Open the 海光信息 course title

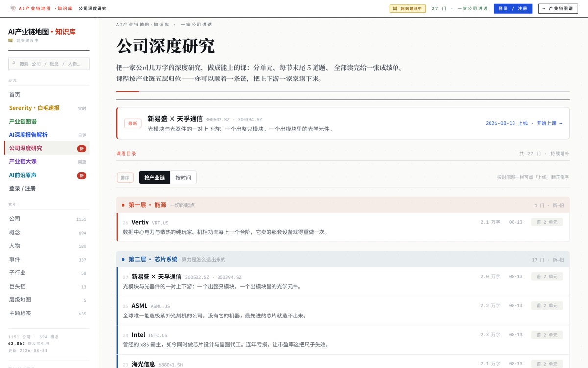tap(144, 364)
